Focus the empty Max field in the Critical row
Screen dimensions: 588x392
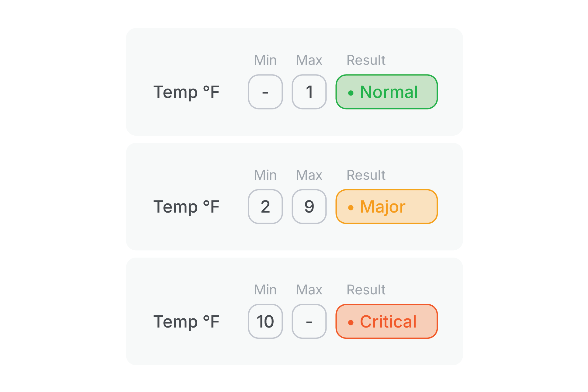pyautogui.click(x=309, y=321)
